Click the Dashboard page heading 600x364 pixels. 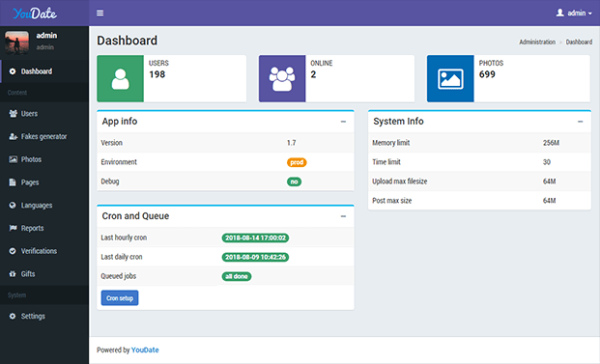(127, 41)
